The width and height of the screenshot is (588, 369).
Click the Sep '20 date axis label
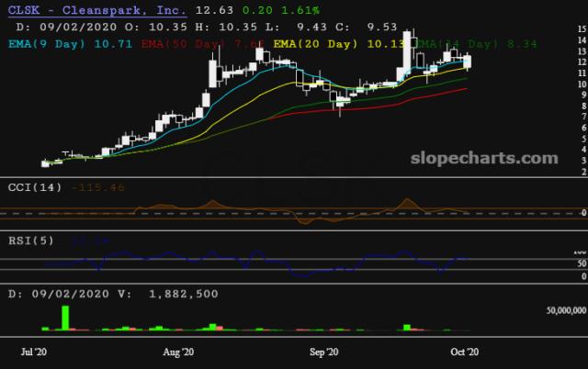324,352
